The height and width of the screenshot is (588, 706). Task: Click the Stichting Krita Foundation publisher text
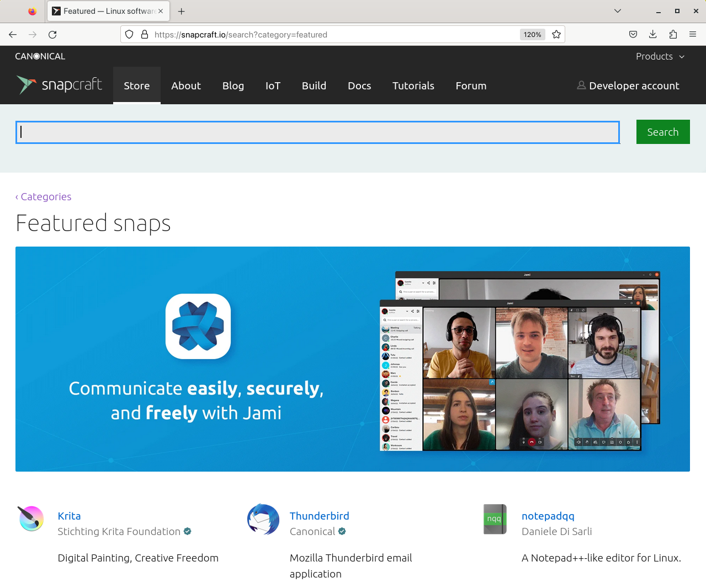(119, 531)
